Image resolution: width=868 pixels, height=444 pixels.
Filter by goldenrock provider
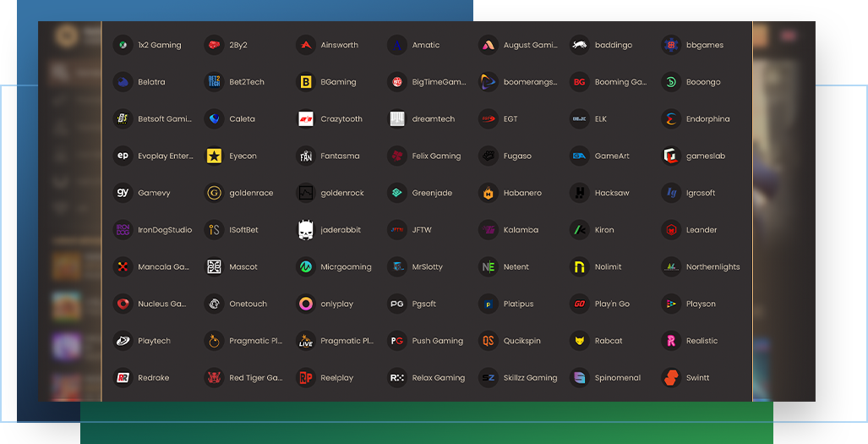(330, 193)
